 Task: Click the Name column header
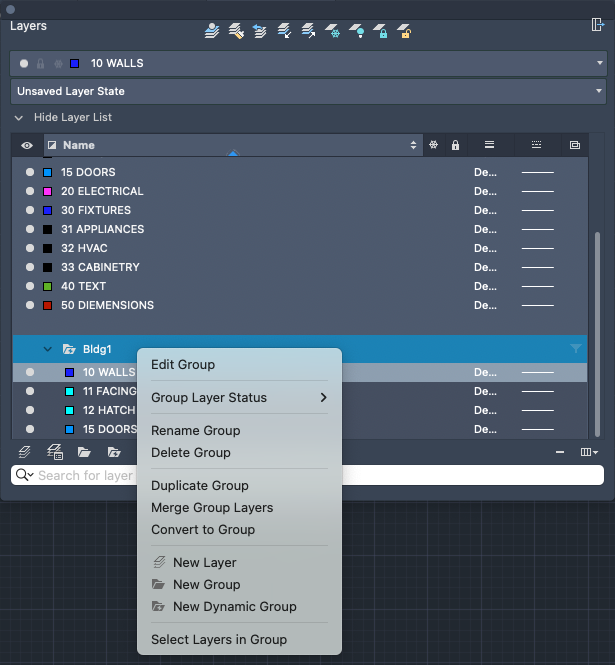[x=233, y=145]
